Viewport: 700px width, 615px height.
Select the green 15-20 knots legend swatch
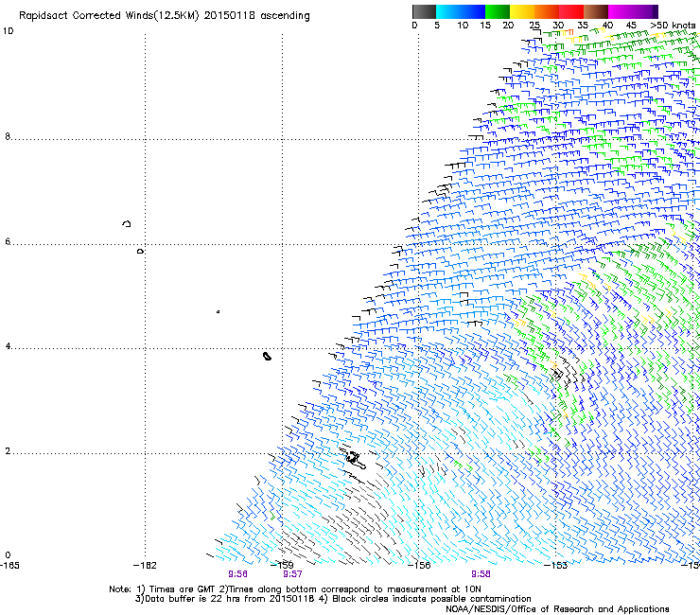pos(498,11)
